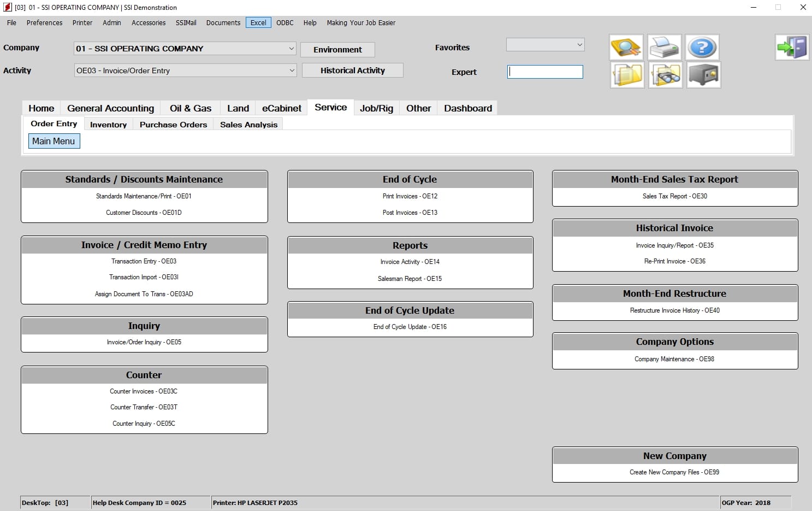812x511 pixels.
Task: Open the folder search binoculars icon
Action: tap(664, 75)
